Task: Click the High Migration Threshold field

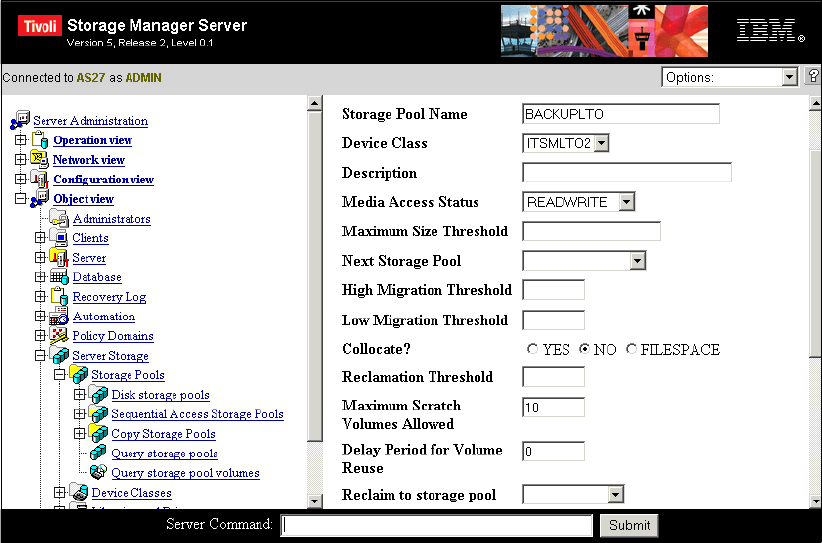Action: tap(554, 290)
